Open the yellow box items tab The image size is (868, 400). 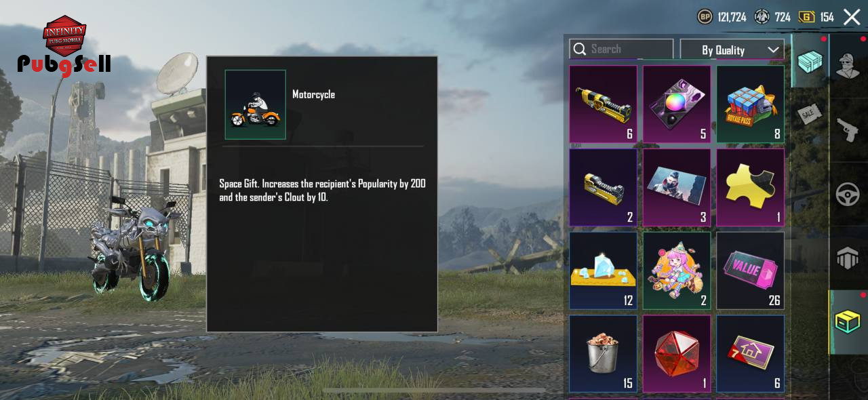[848, 322]
